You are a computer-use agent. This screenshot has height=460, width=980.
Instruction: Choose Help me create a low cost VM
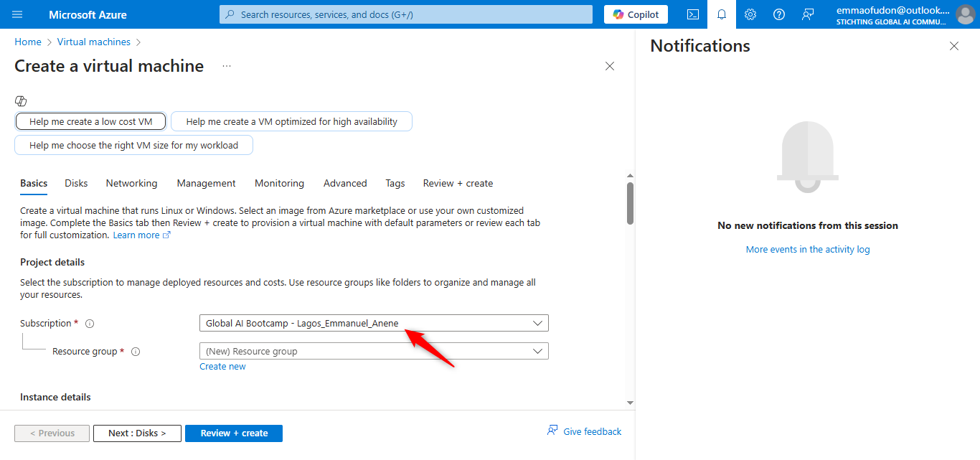pos(90,121)
